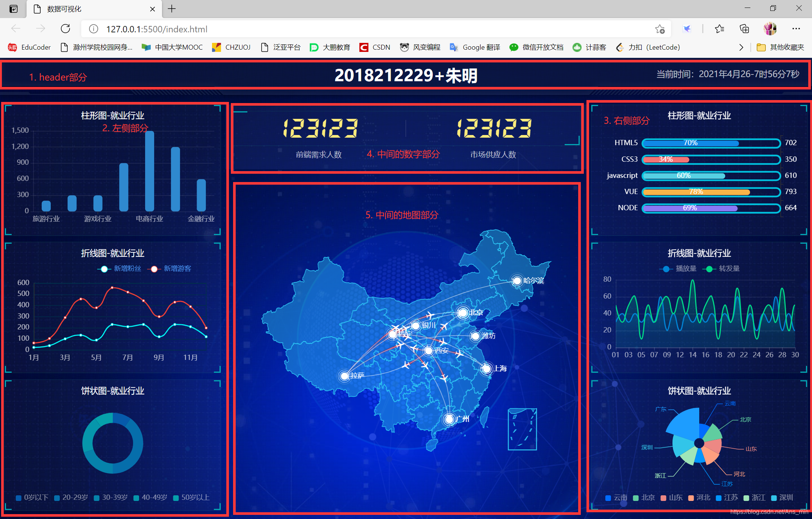Open the 微信开放文档 bookmark
Viewport: 812px width, 519px height.
tap(536, 47)
